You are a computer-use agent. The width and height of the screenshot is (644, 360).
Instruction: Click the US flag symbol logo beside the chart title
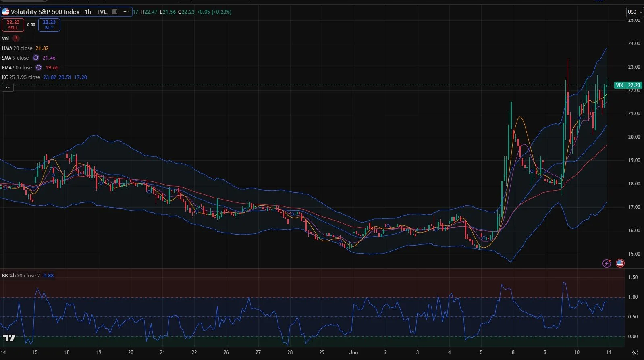pyautogui.click(x=6, y=12)
